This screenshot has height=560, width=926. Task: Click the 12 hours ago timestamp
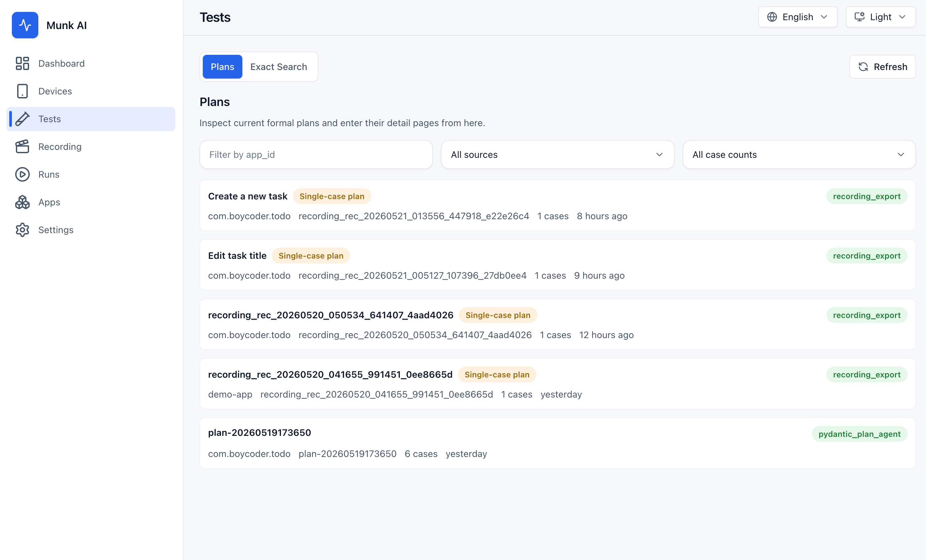pyautogui.click(x=606, y=335)
